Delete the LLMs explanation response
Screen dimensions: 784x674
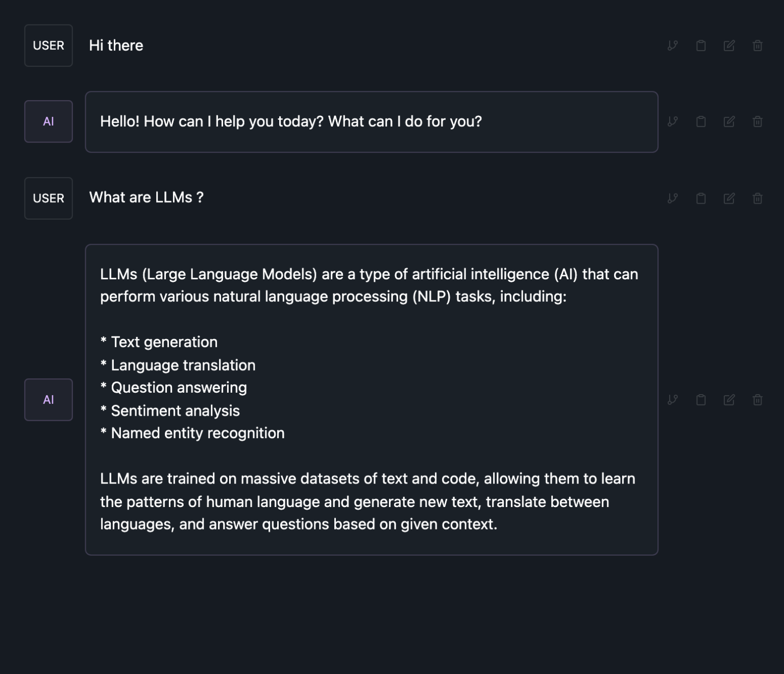pos(757,399)
